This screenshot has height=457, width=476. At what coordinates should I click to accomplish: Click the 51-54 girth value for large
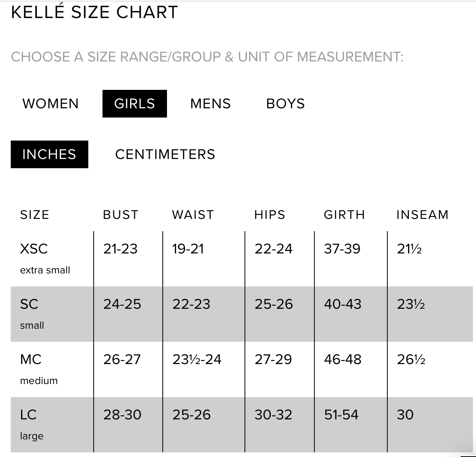click(341, 415)
